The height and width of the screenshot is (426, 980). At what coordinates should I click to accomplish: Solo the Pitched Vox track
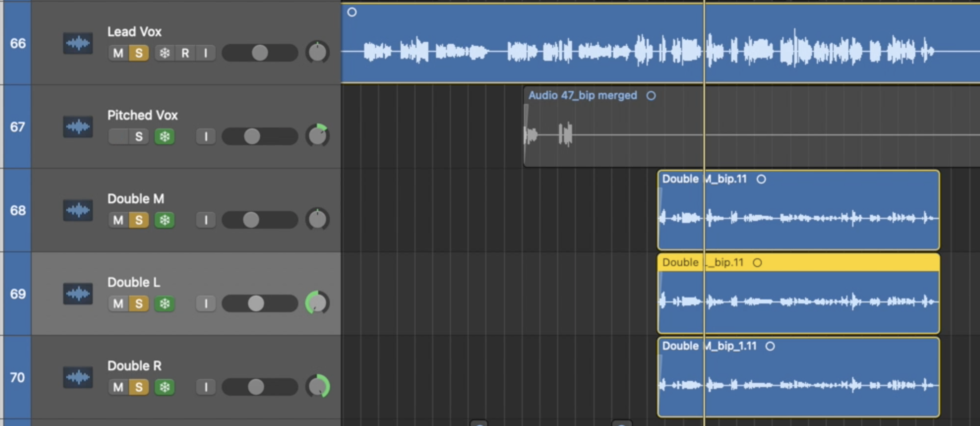pos(139,136)
